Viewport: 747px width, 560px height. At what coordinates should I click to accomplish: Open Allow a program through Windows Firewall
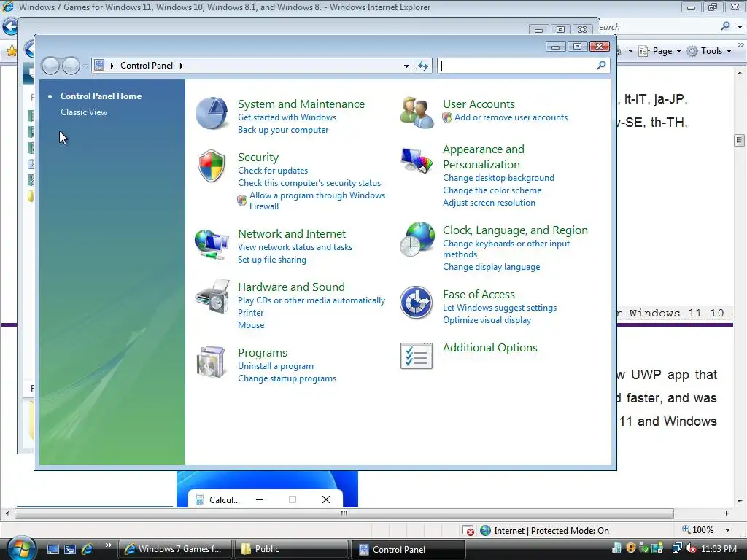coord(317,201)
